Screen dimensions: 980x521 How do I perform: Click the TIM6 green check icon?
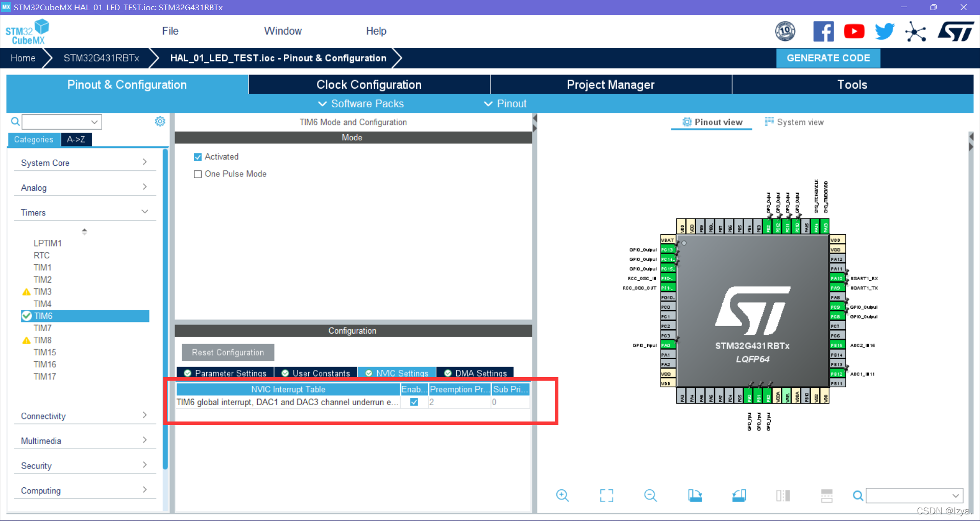(x=27, y=316)
